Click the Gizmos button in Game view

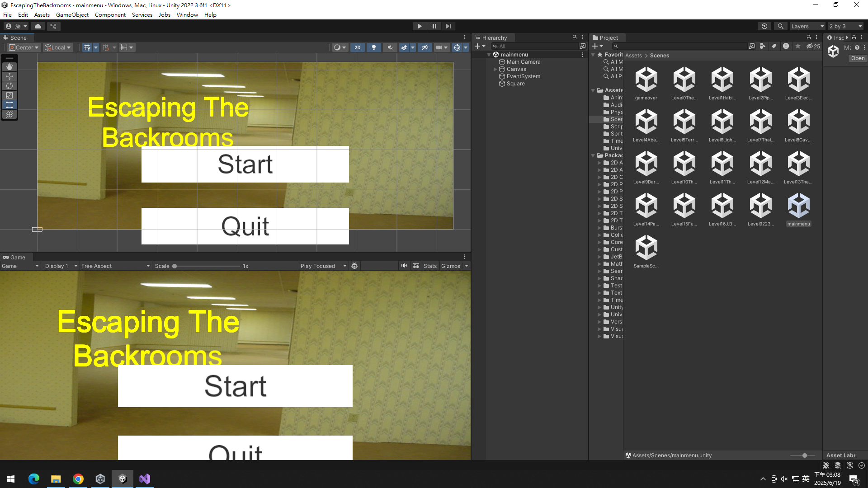(451, 266)
